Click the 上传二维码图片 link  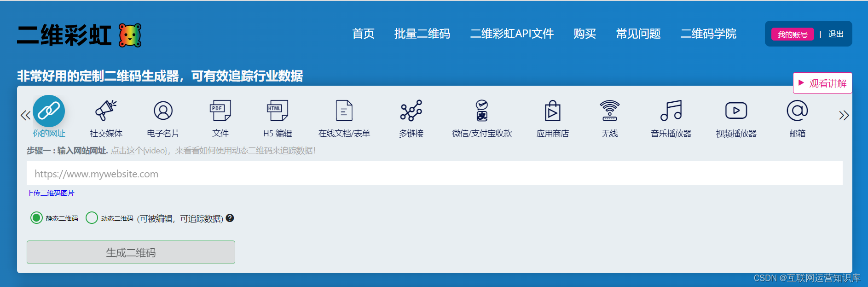tap(50, 193)
